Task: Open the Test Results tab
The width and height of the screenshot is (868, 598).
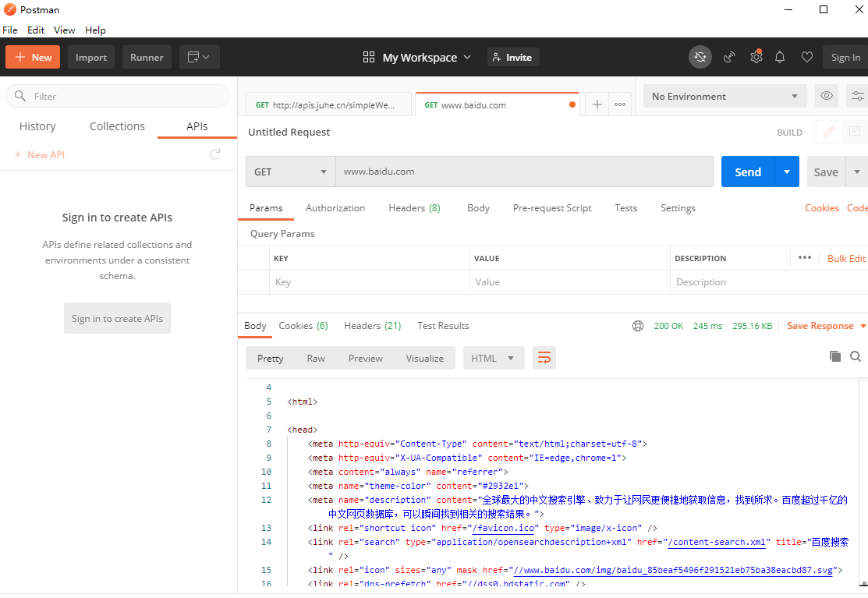Action: [444, 326]
